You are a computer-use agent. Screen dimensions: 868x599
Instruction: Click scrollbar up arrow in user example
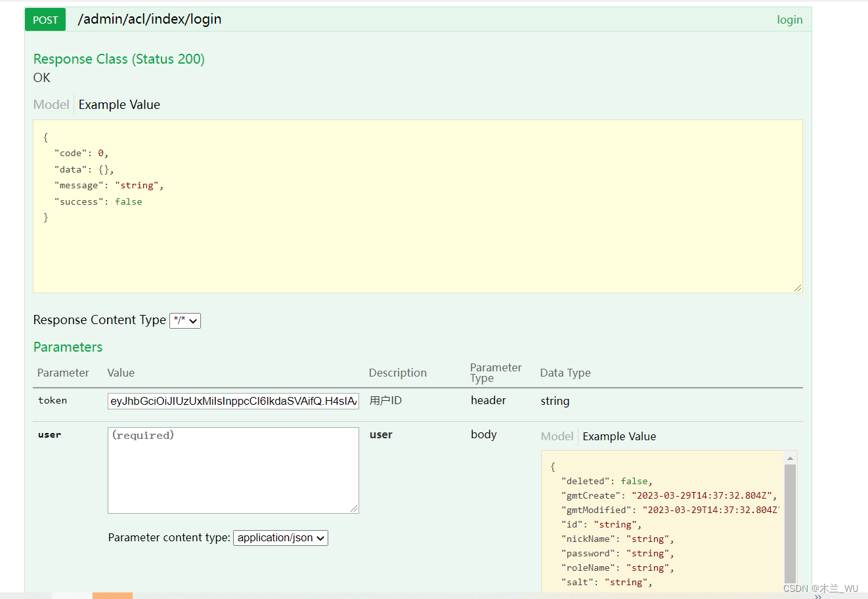(791, 458)
